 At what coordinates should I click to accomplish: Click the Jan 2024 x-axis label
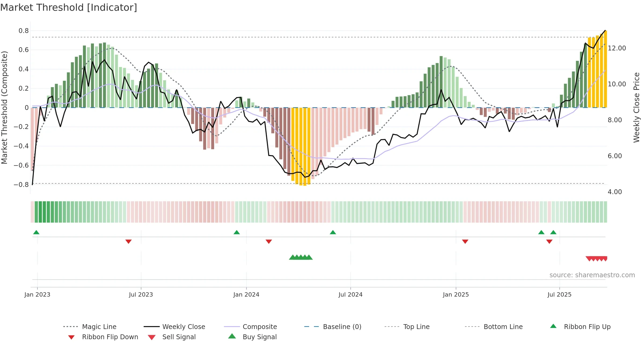(x=246, y=295)
